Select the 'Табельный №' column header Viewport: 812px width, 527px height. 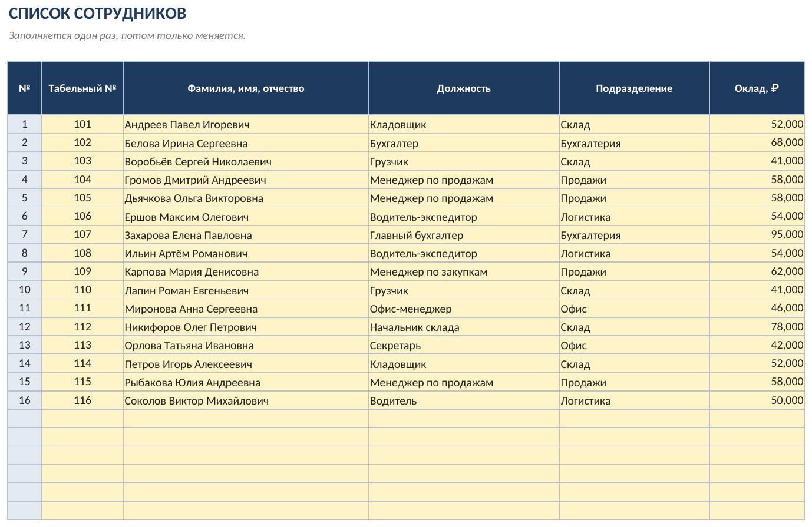click(82, 88)
